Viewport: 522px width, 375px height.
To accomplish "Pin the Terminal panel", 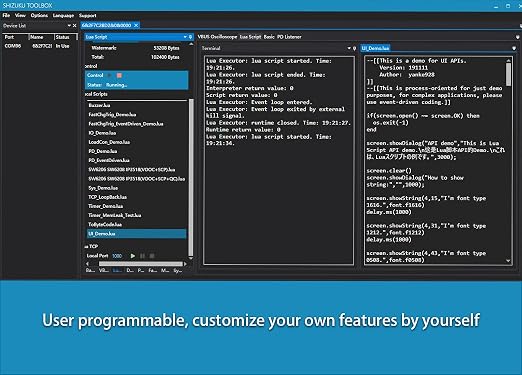I will (354, 48).
